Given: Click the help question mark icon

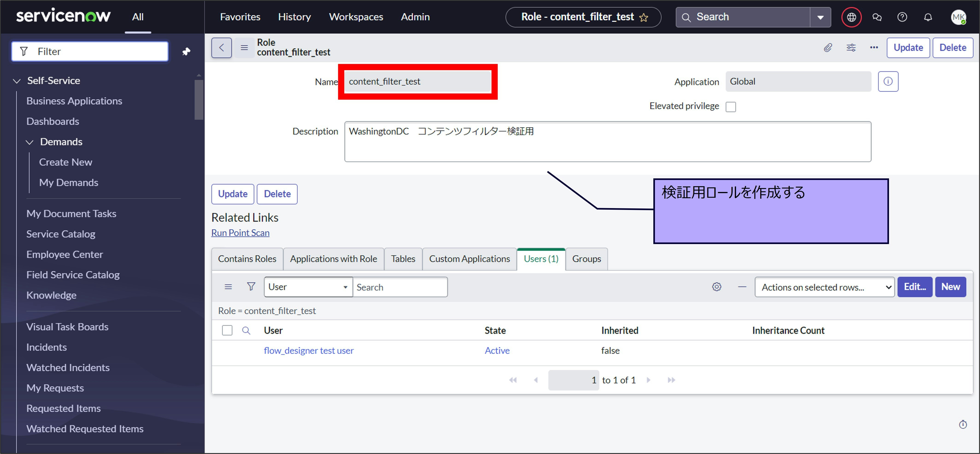Looking at the screenshot, I should click(902, 17).
